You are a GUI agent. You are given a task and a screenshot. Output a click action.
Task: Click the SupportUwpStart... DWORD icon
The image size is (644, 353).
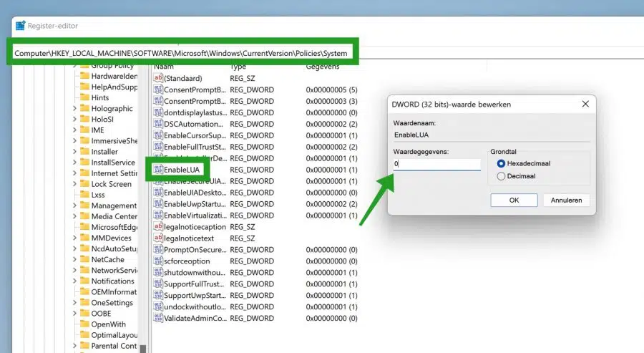158,295
